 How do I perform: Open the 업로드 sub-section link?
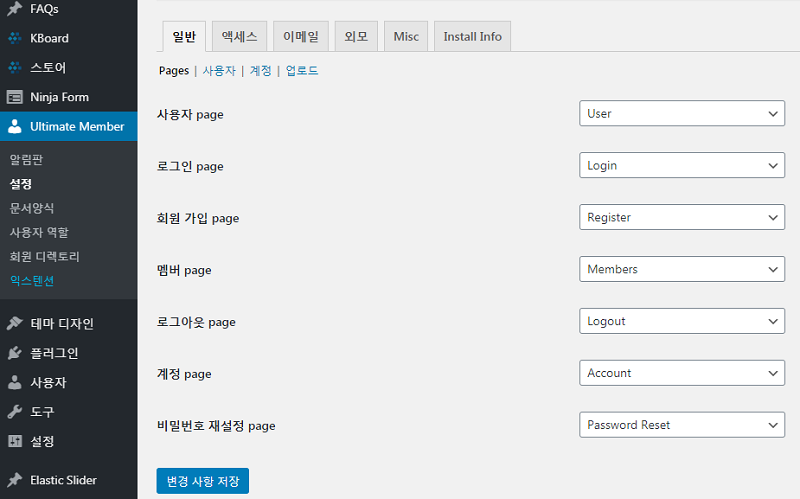(x=302, y=70)
